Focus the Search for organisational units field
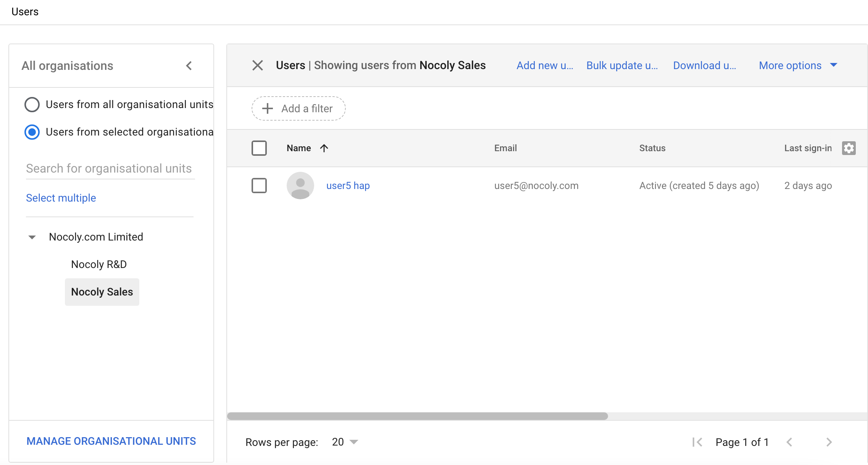Image resolution: width=868 pixels, height=465 pixels. 110,168
